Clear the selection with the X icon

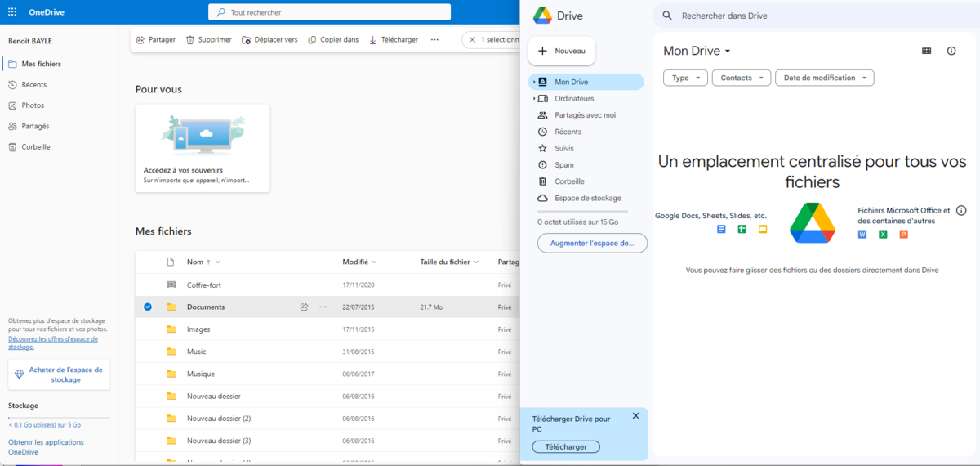point(472,39)
